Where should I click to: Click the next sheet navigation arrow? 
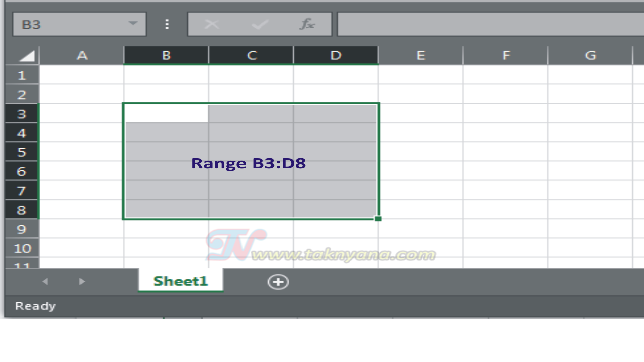[x=82, y=281]
